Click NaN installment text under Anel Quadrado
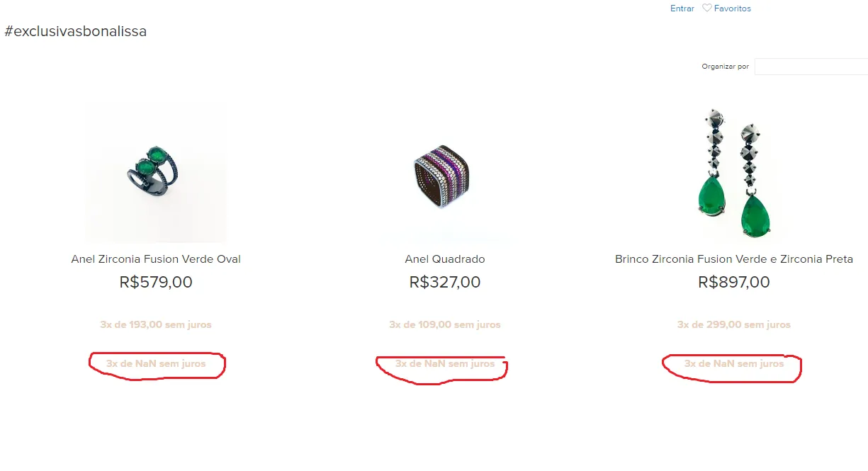The height and width of the screenshot is (471, 868). click(445, 364)
